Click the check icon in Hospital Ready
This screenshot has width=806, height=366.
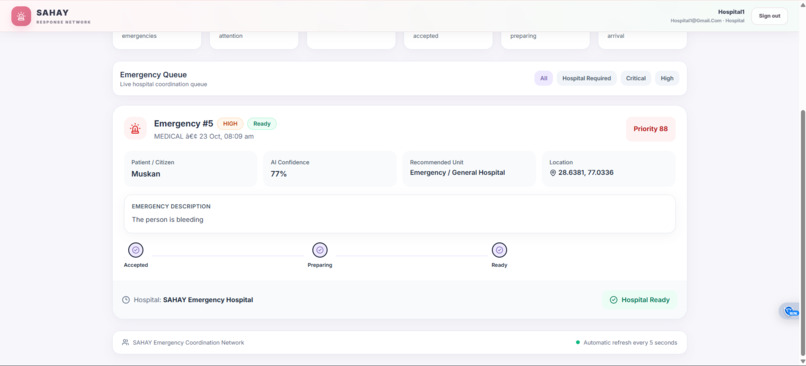pyautogui.click(x=613, y=300)
